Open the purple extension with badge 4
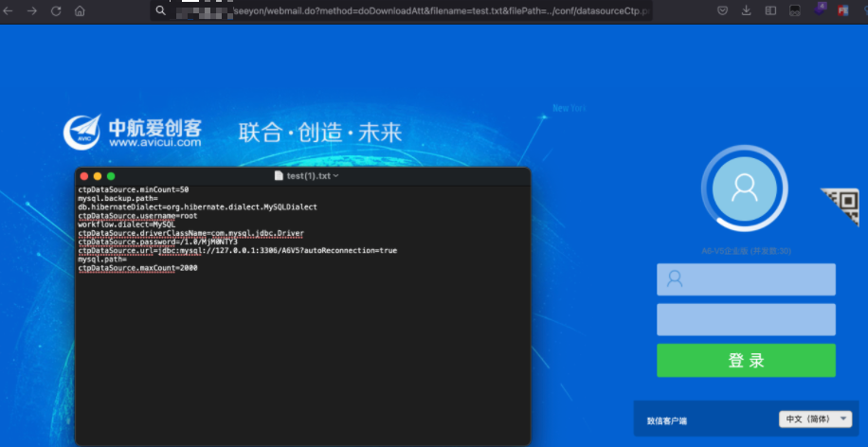868x447 pixels. [820, 9]
